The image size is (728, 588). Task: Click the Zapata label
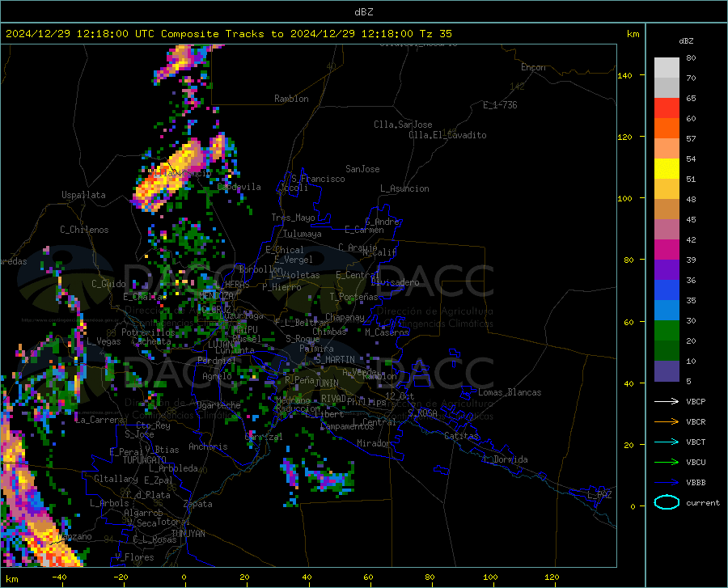(x=197, y=504)
